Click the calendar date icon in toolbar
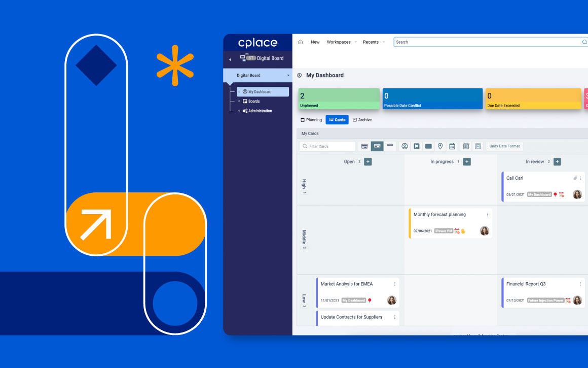This screenshot has height=368, width=588. coord(452,146)
